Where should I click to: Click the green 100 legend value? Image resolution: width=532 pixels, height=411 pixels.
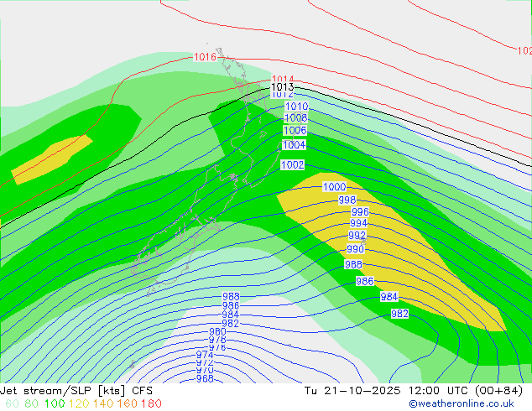coord(55,403)
